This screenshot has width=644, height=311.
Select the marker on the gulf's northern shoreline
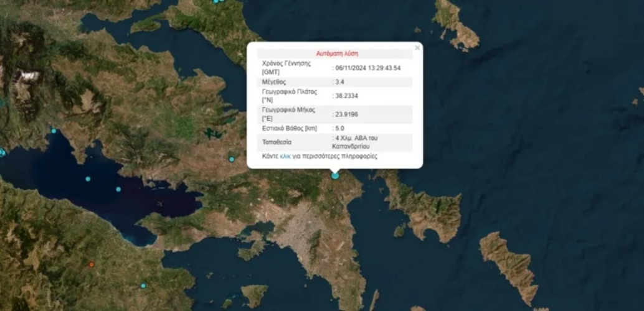[54, 131]
